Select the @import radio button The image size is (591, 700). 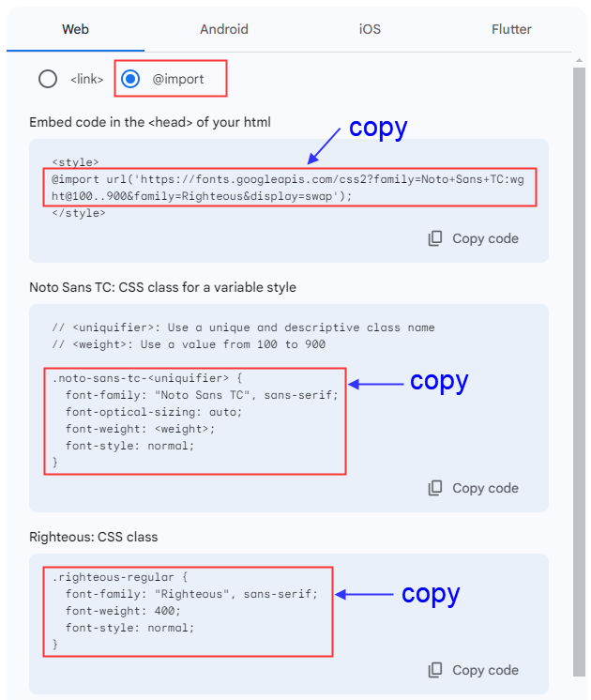131,79
